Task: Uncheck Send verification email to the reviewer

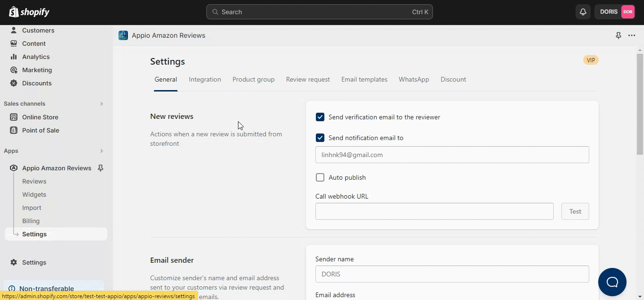Action: [x=320, y=117]
